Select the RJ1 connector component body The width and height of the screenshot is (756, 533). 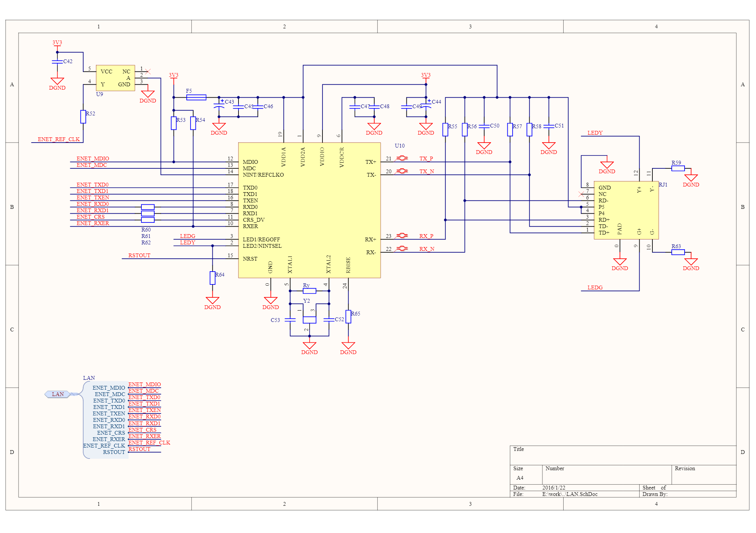point(626,210)
